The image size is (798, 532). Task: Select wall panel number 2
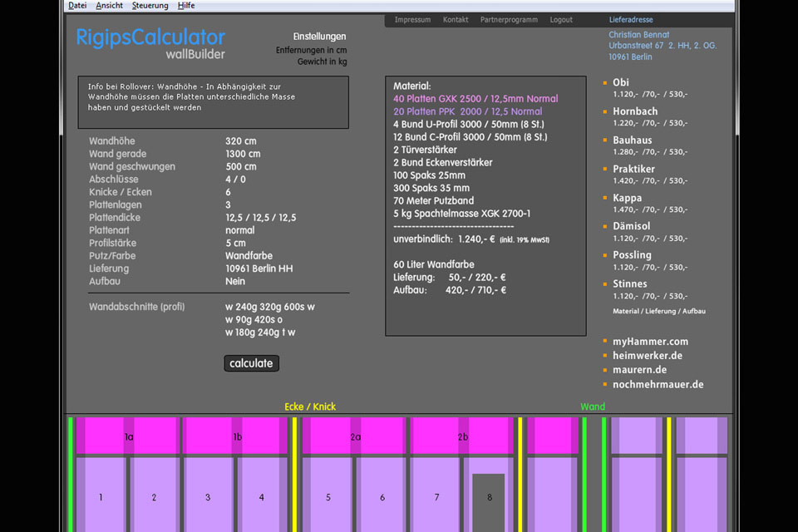click(x=155, y=496)
